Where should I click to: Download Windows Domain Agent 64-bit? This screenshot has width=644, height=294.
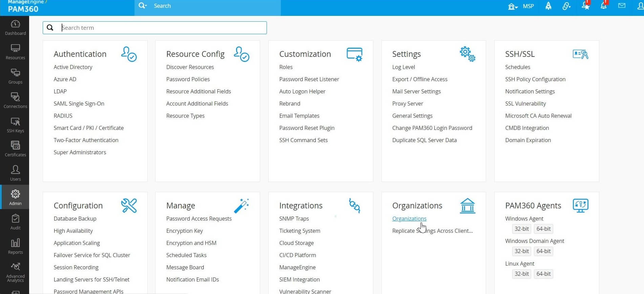coord(543,251)
